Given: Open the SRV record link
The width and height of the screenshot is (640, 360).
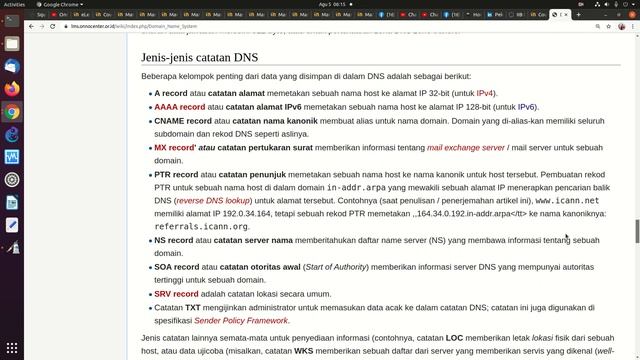Looking at the screenshot, I should [176, 294].
